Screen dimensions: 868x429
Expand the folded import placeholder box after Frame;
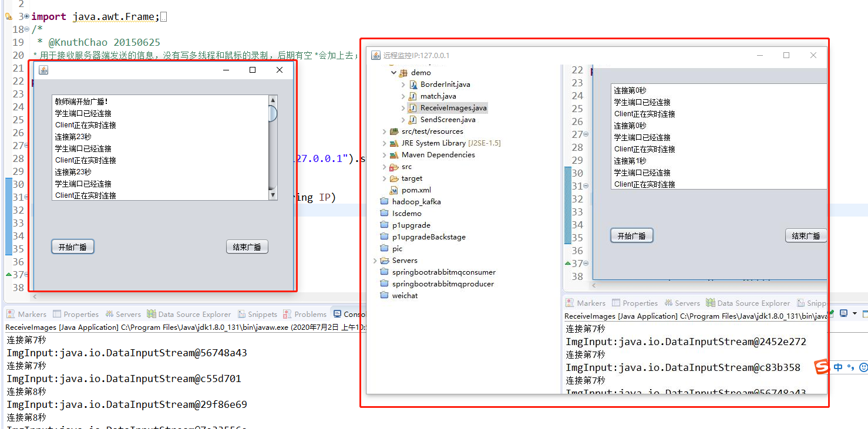point(163,17)
